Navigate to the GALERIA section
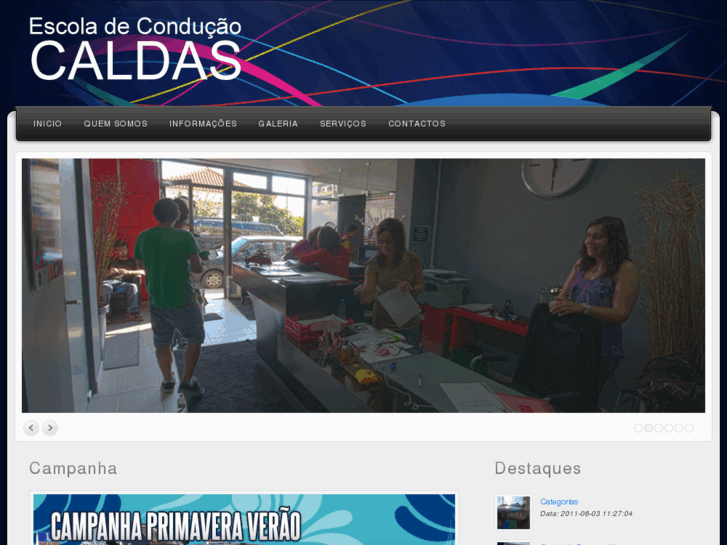The height and width of the screenshot is (545, 727). coord(278,124)
